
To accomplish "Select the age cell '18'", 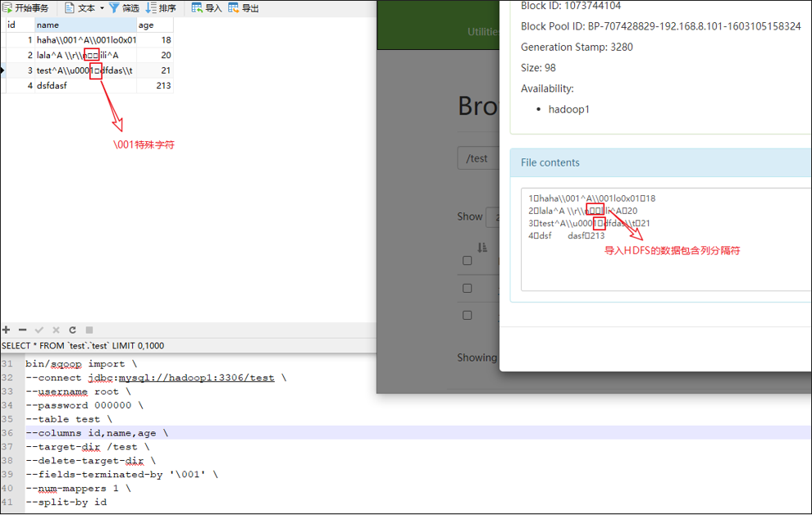I will point(155,40).
